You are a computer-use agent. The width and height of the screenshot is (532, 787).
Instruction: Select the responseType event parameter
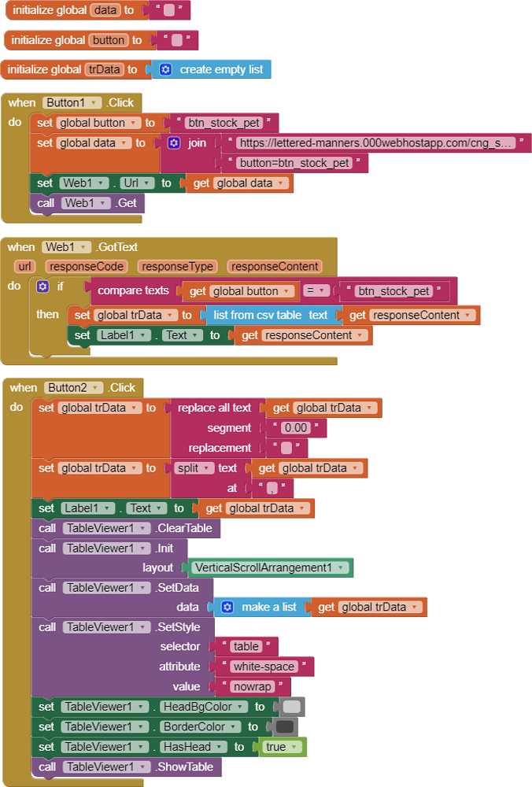click(177, 267)
